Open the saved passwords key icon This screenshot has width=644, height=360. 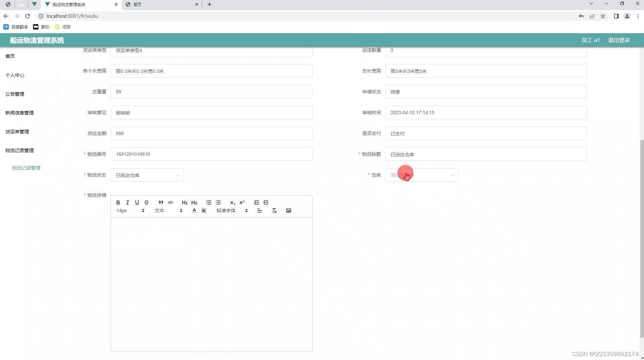pos(581,16)
